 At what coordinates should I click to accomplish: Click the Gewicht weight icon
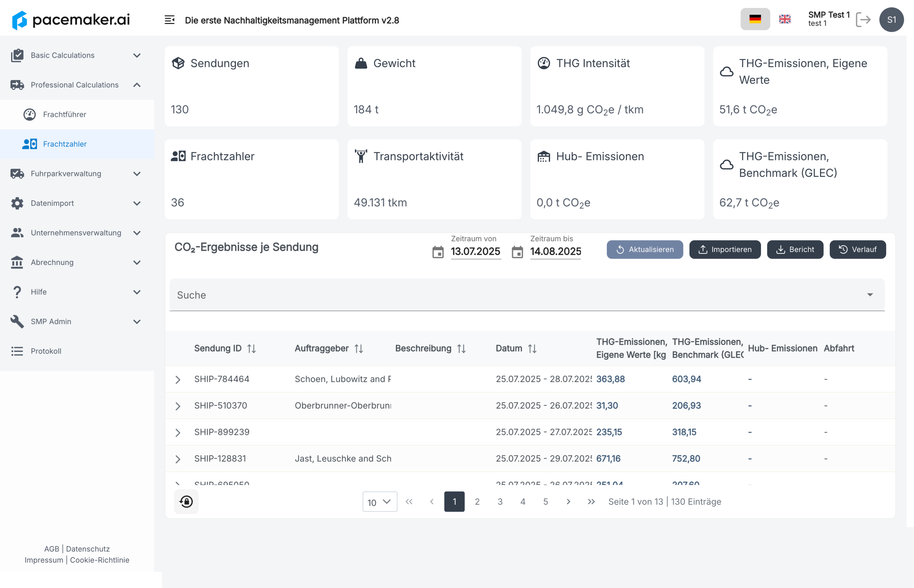tap(361, 63)
